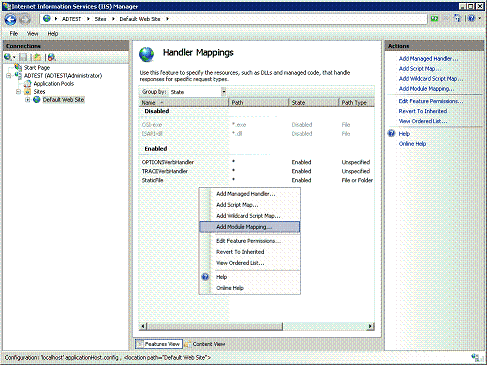Switch to Features View tab
Image resolution: width=487 pixels, height=365 pixels.
pos(159,344)
